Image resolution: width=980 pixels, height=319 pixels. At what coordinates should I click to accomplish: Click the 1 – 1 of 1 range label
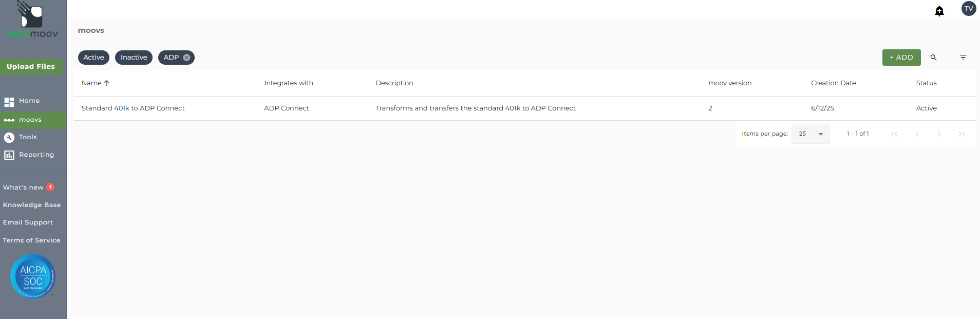858,134
